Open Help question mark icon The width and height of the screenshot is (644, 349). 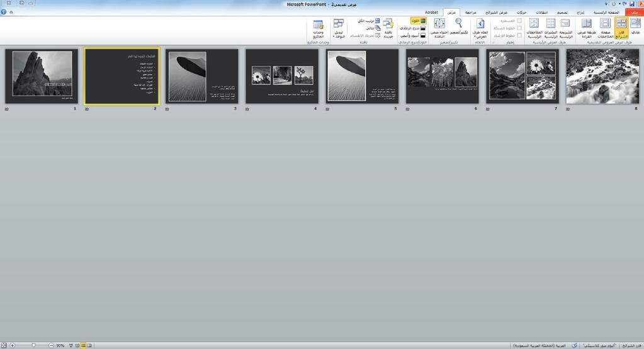pos(3,12)
